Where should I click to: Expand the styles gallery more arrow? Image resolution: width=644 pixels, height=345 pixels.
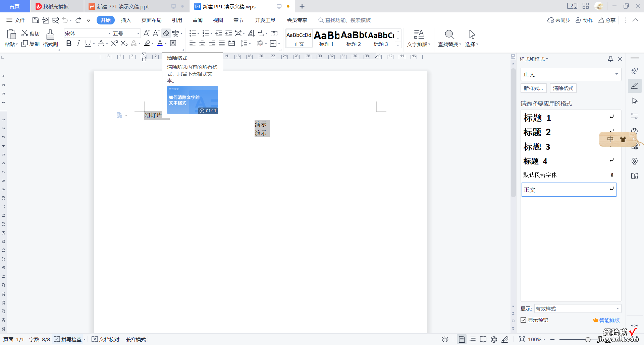(398, 45)
